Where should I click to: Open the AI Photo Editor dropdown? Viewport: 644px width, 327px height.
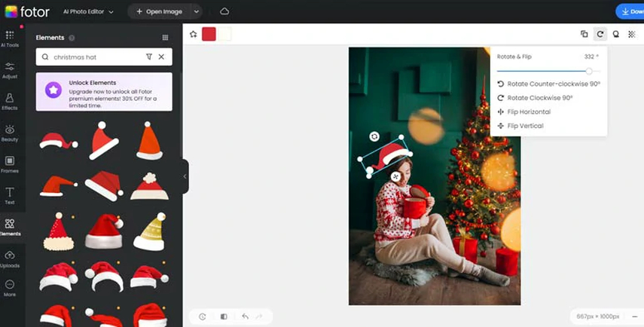coord(88,11)
